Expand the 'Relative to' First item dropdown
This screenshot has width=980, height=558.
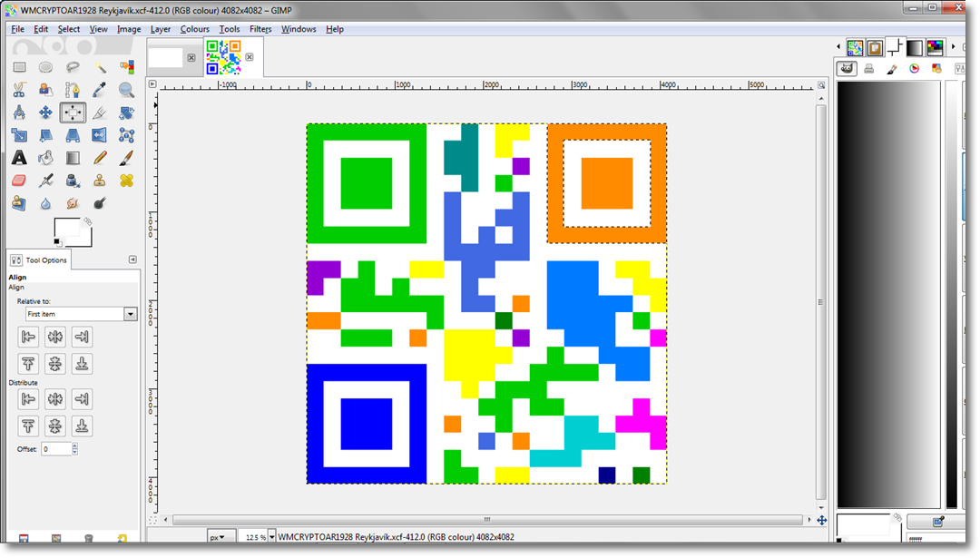coord(82,314)
